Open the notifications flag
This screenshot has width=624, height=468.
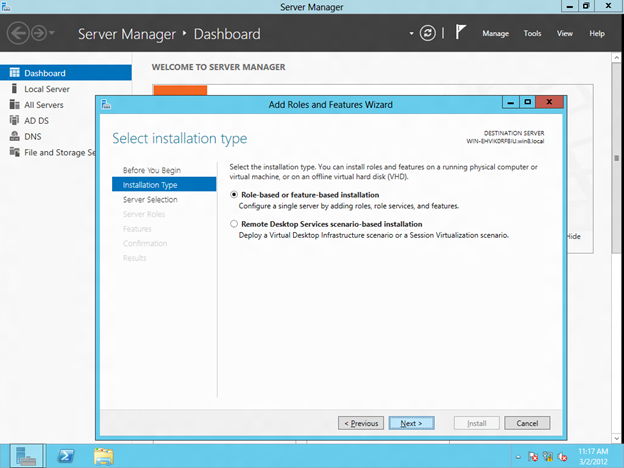(460, 33)
